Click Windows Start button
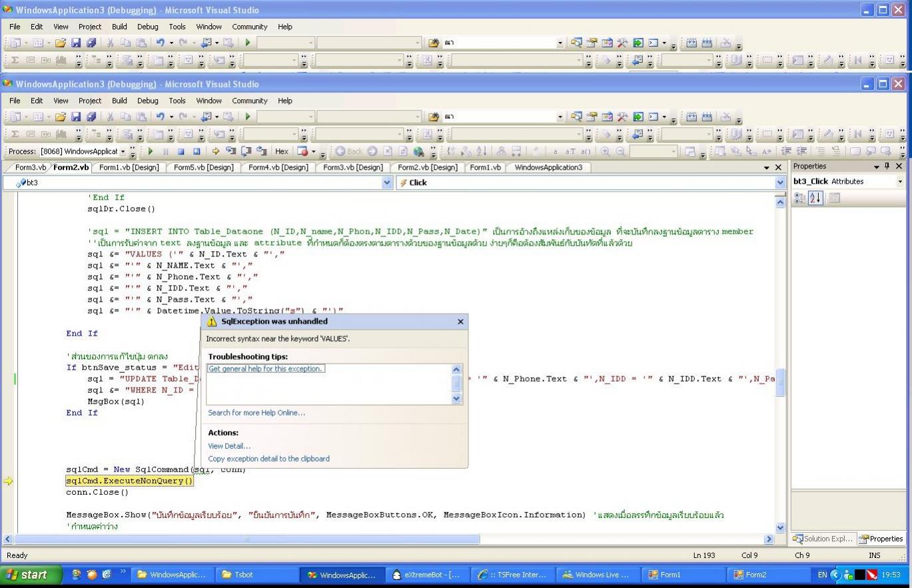Screen dimensions: 912x588 (x=31, y=575)
